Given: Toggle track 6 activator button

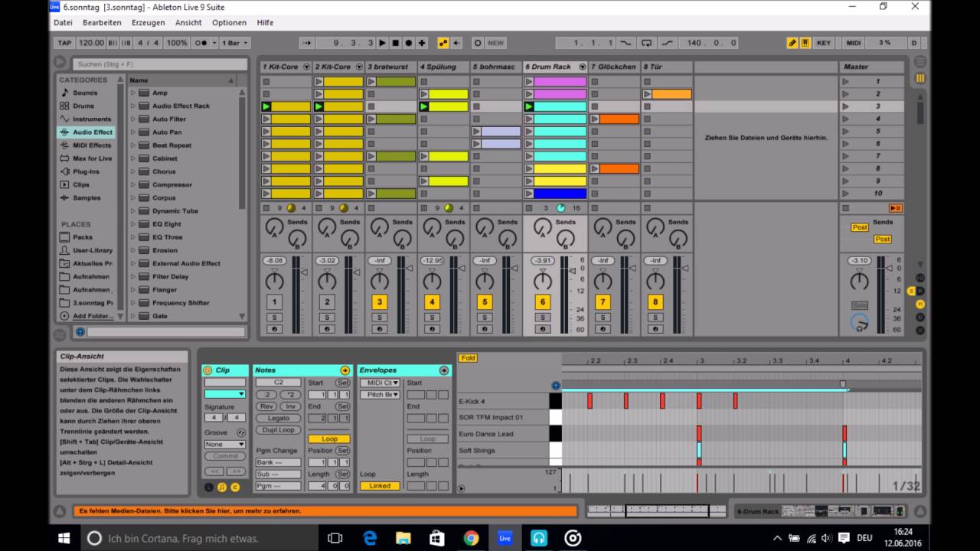Looking at the screenshot, I should 542,302.
